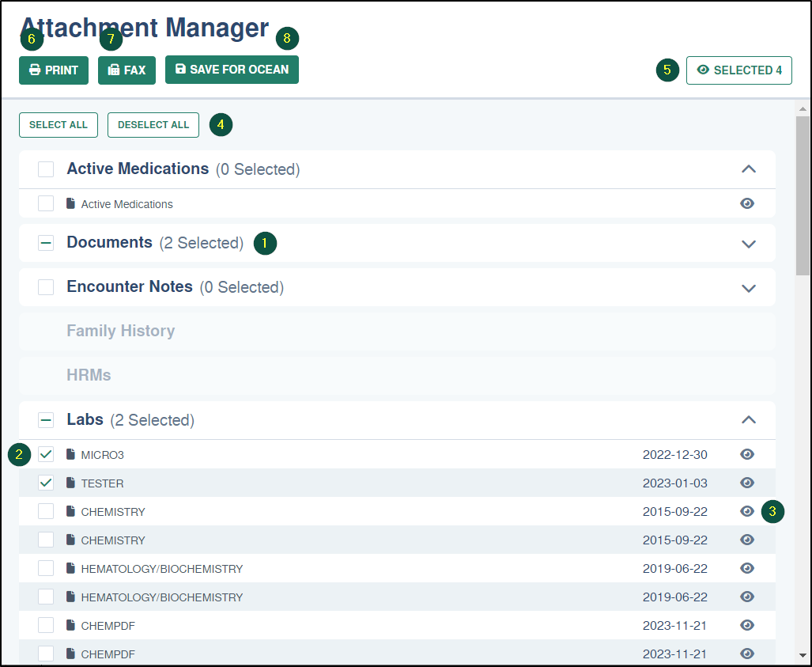
Task: Expand the Encounter Notes section
Action: 749,288
